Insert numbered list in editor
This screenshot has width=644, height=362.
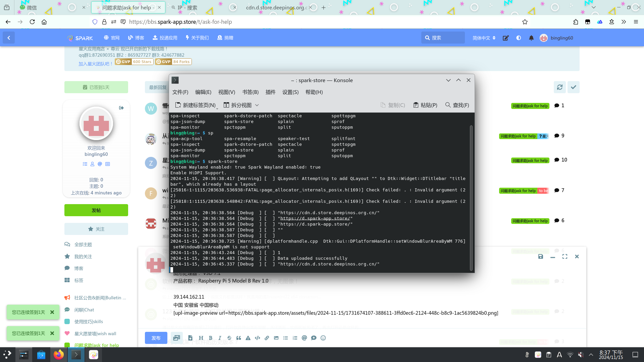pos(295,338)
